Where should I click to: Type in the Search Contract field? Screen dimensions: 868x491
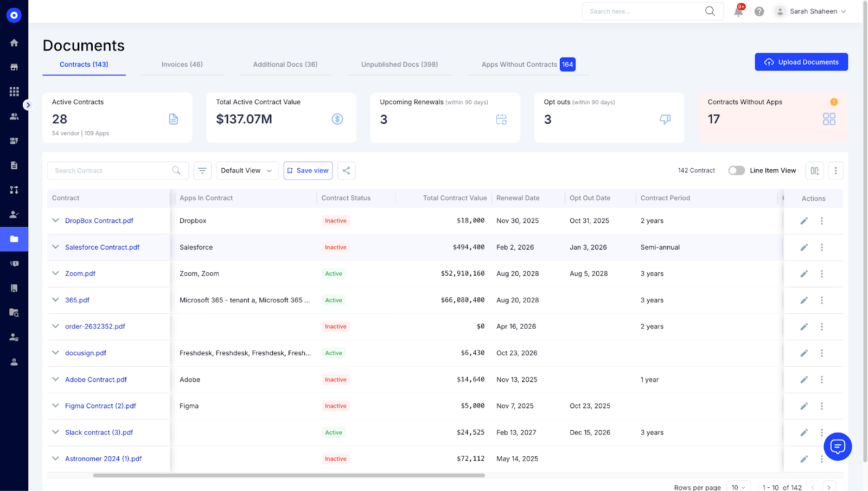click(x=108, y=170)
